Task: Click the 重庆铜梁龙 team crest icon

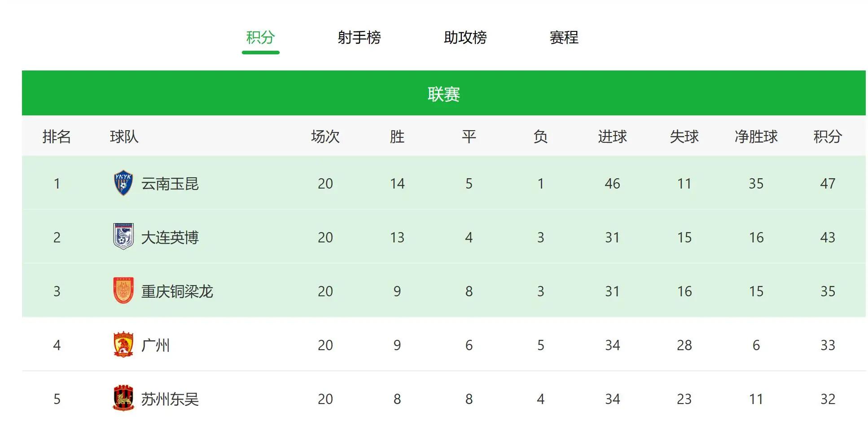Action: [x=123, y=290]
